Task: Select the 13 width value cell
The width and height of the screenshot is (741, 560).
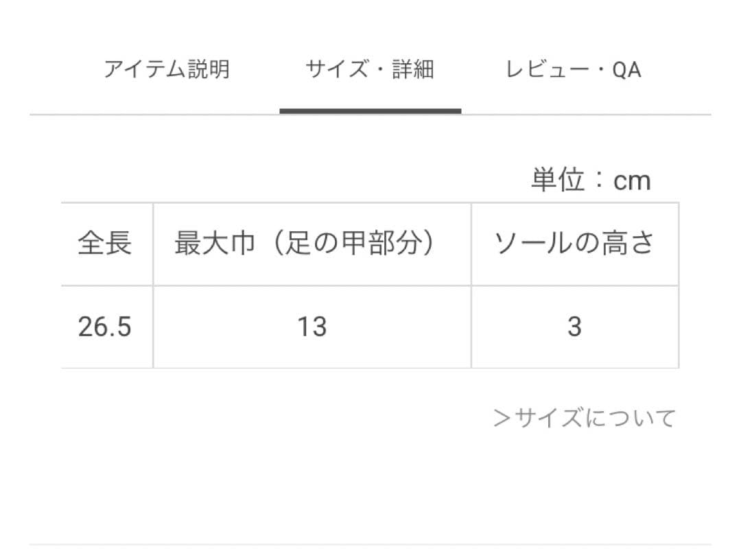Action: tap(311, 327)
